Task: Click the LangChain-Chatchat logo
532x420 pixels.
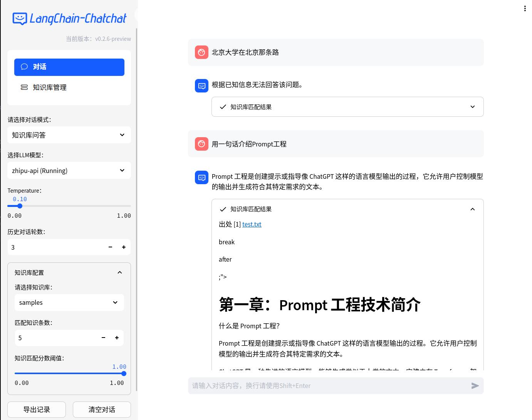Action: pos(69,18)
